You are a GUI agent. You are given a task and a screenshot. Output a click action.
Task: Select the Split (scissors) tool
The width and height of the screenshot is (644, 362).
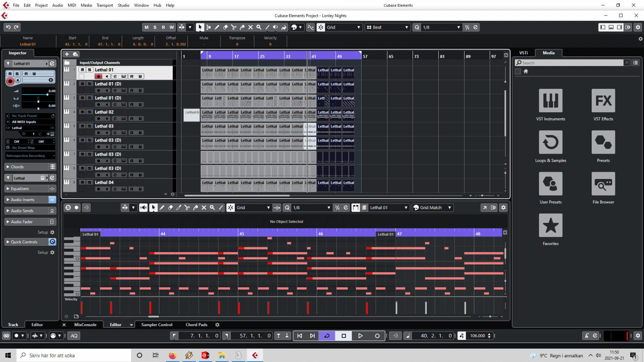click(234, 27)
